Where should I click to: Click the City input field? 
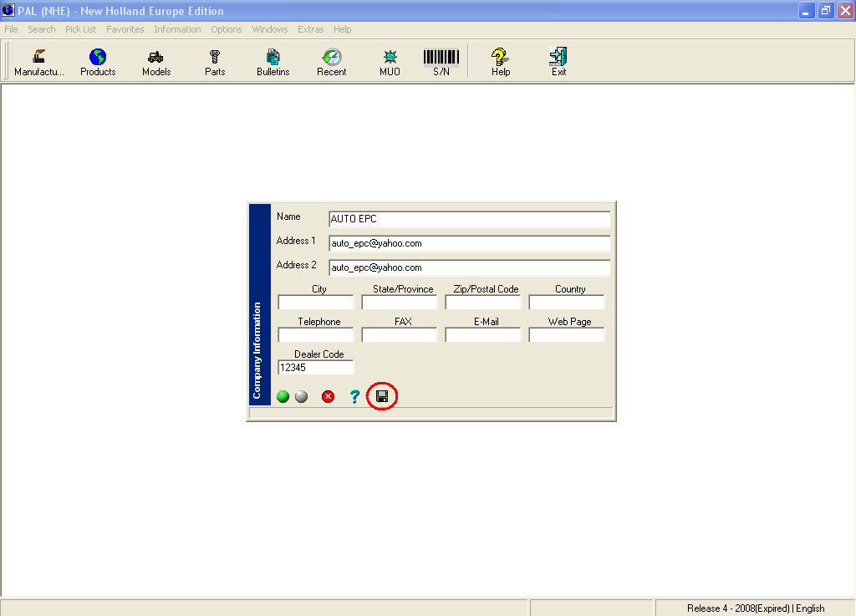pos(316,303)
